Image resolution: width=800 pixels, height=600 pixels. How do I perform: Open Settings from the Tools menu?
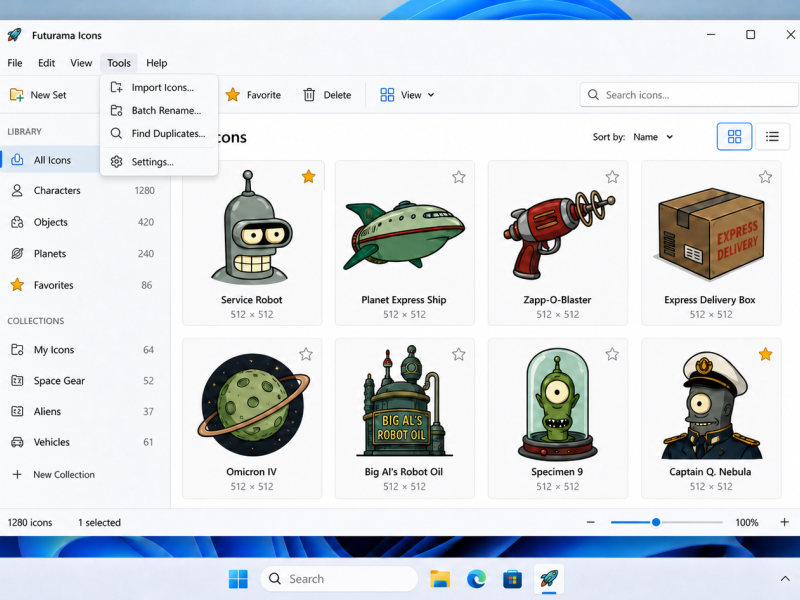tap(159, 162)
